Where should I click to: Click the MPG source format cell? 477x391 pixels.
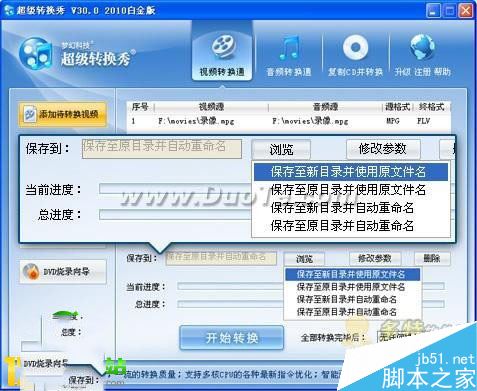pos(393,121)
